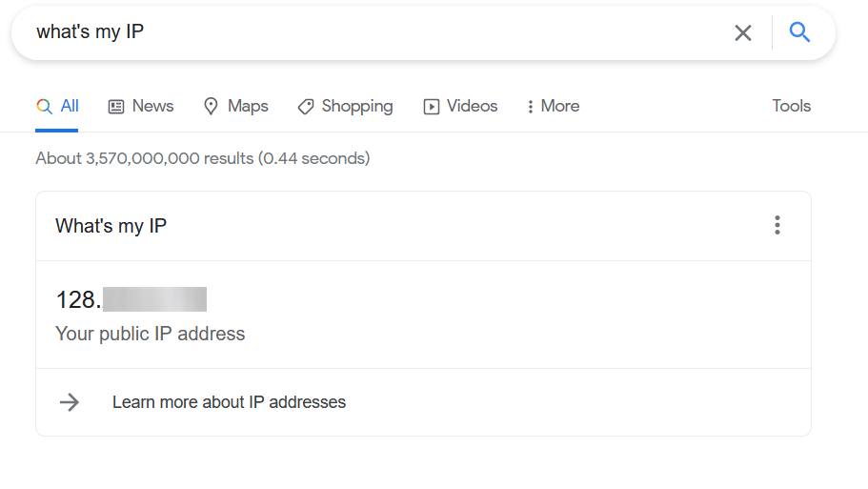
Task: Click the Maps tab location pin icon
Action: [x=211, y=107]
